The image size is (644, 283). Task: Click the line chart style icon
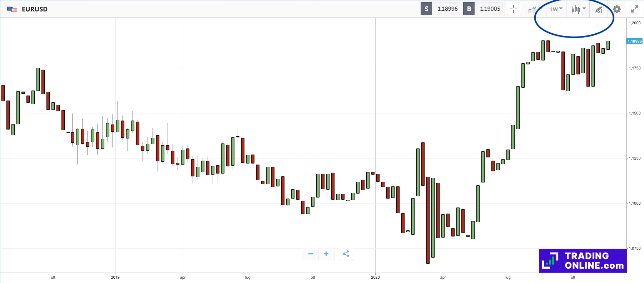531,9
